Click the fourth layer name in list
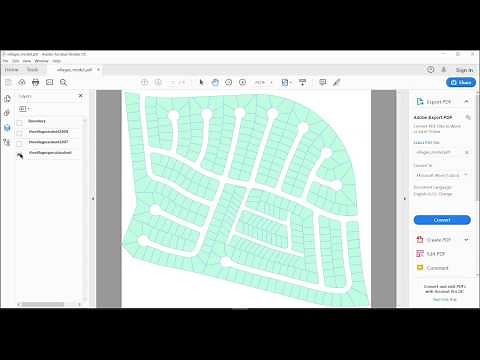Screen dimensions: 480x360 point(50,153)
